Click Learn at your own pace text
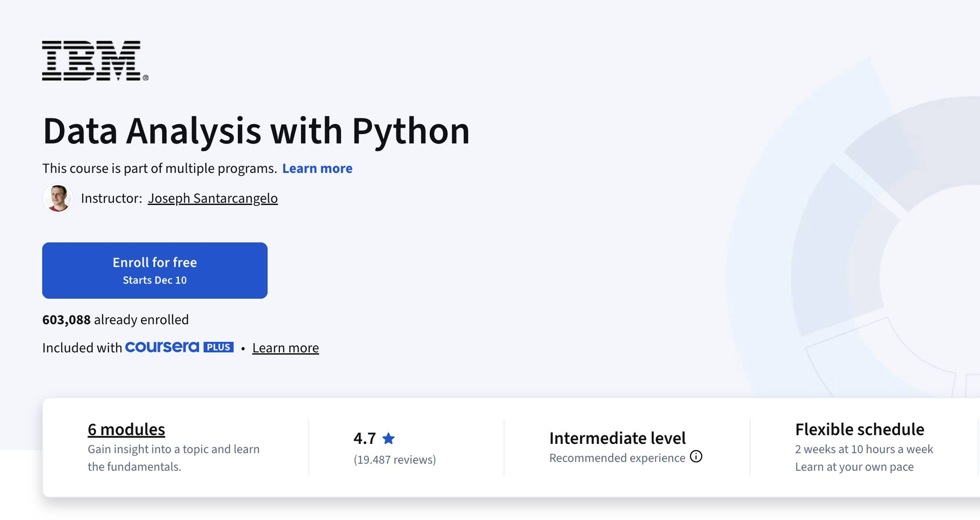980x520 pixels. click(854, 467)
